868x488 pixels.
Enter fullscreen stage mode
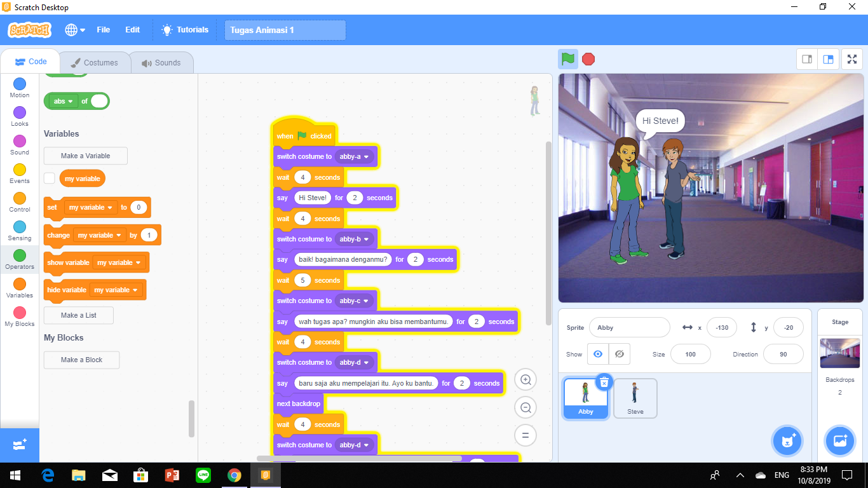[x=851, y=58]
